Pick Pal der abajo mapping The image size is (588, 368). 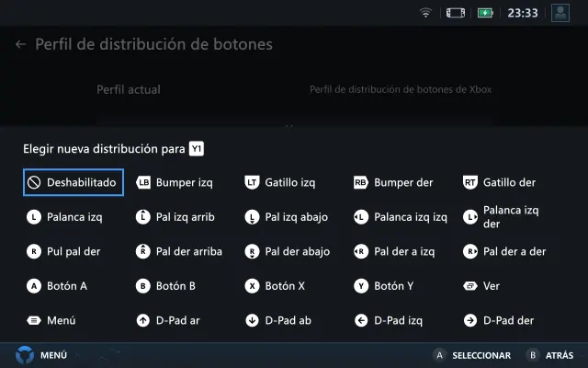pyautogui.click(x=288, y=251)
